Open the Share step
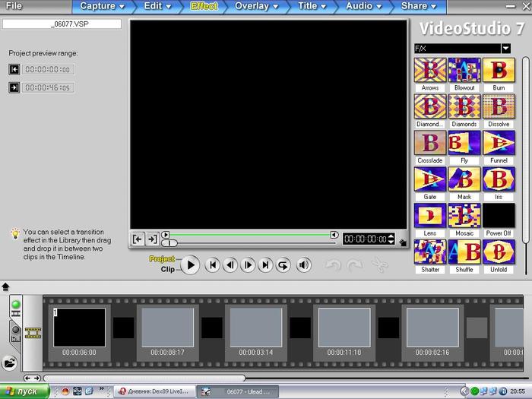The image size is (532, 399). point(418,6)
